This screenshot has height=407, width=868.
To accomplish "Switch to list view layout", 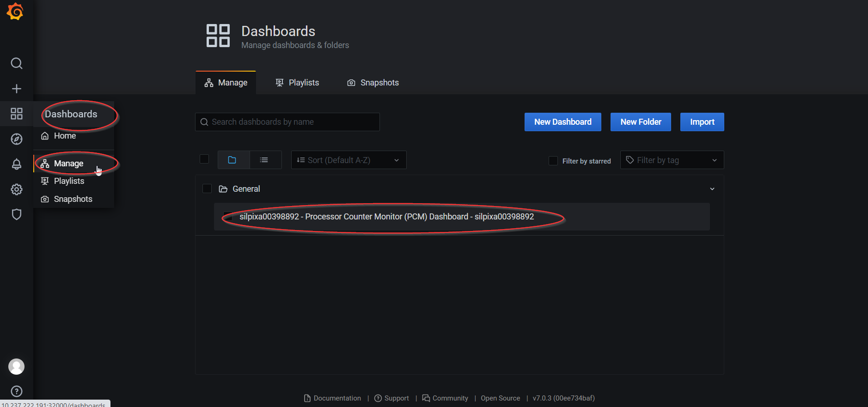I will point(265,160).
